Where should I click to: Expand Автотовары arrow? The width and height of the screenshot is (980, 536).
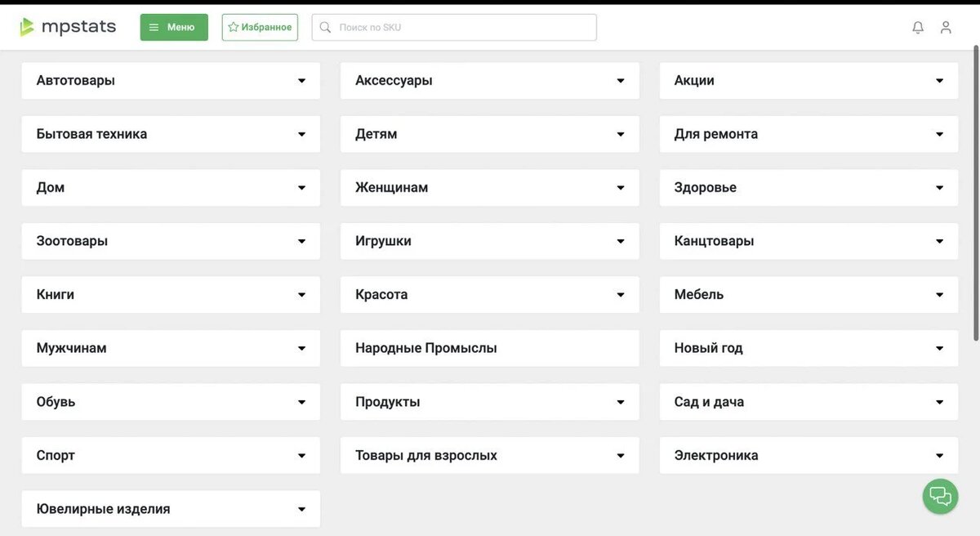click(301, 81)
